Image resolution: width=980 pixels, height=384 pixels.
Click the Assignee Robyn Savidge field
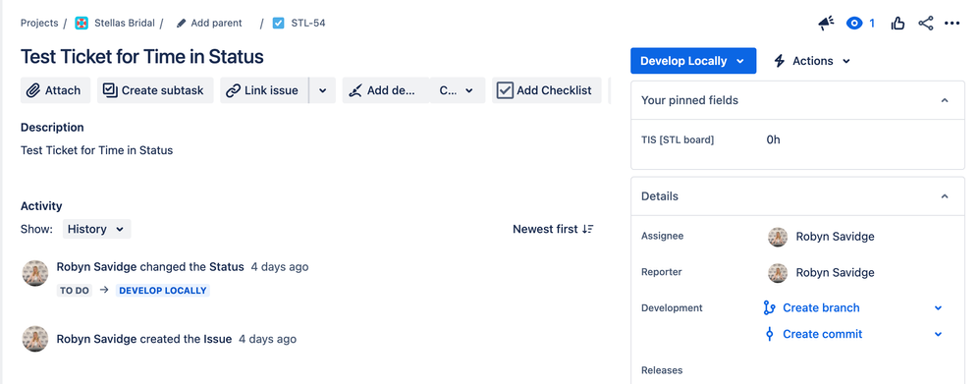click(x=820, y=237)
